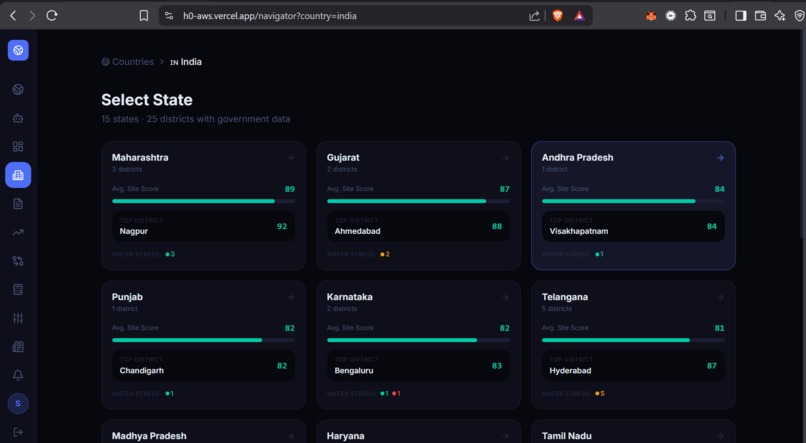
Task: Toggle the browser sidebar panel icon
Action: point(741,16)
